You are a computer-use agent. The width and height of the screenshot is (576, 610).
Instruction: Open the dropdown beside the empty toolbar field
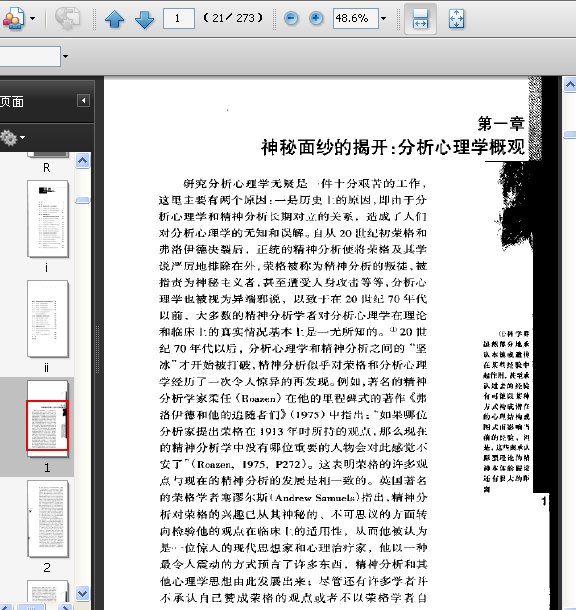[x=65, y=56]
